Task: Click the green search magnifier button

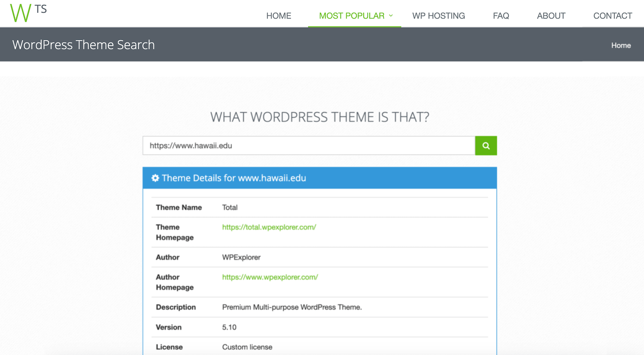Action: point(486,146)
